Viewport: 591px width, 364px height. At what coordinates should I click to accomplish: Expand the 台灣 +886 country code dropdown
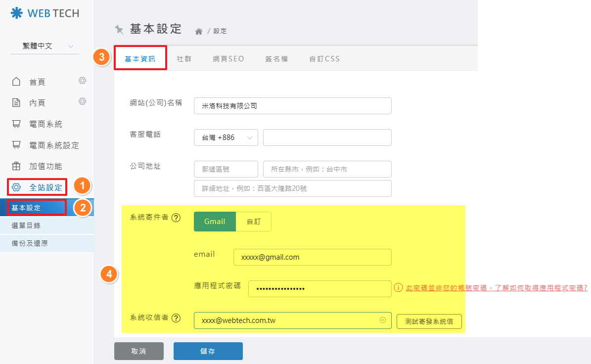pyautogui.click(x=226, y=137)
